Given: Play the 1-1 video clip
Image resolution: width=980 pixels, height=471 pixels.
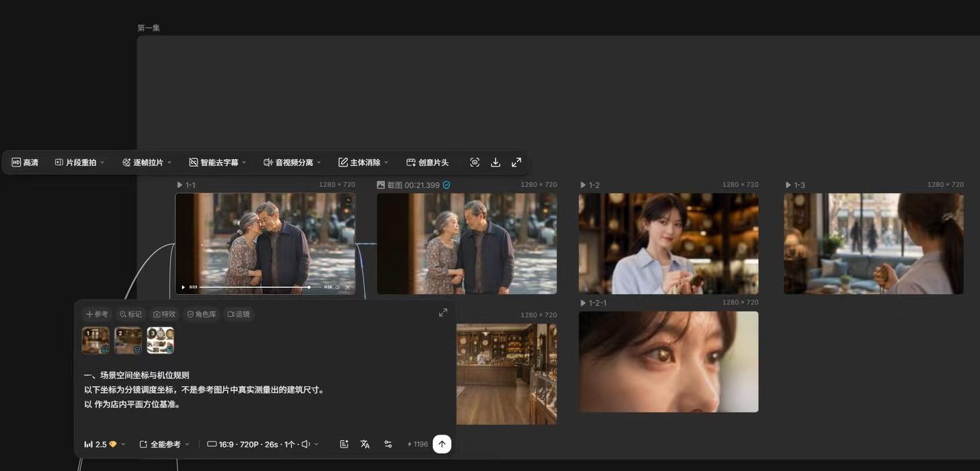Looking at the screenshot, I should (183, 287).
